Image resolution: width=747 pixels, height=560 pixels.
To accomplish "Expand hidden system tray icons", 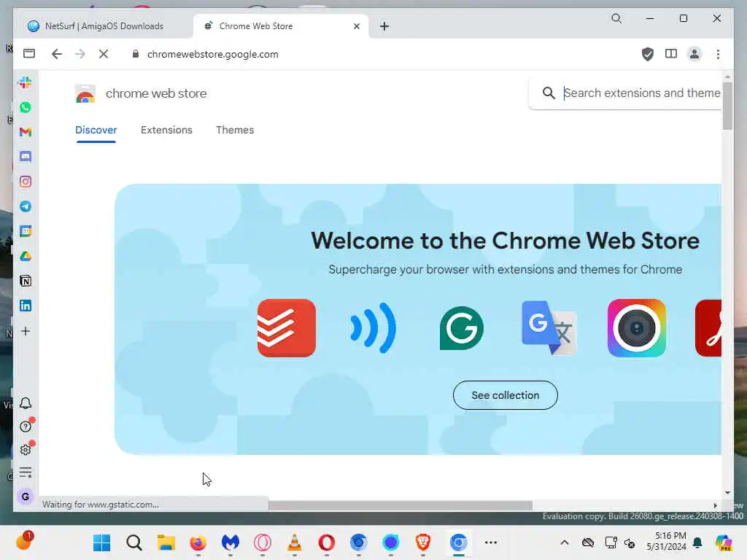I will point(565,542).
